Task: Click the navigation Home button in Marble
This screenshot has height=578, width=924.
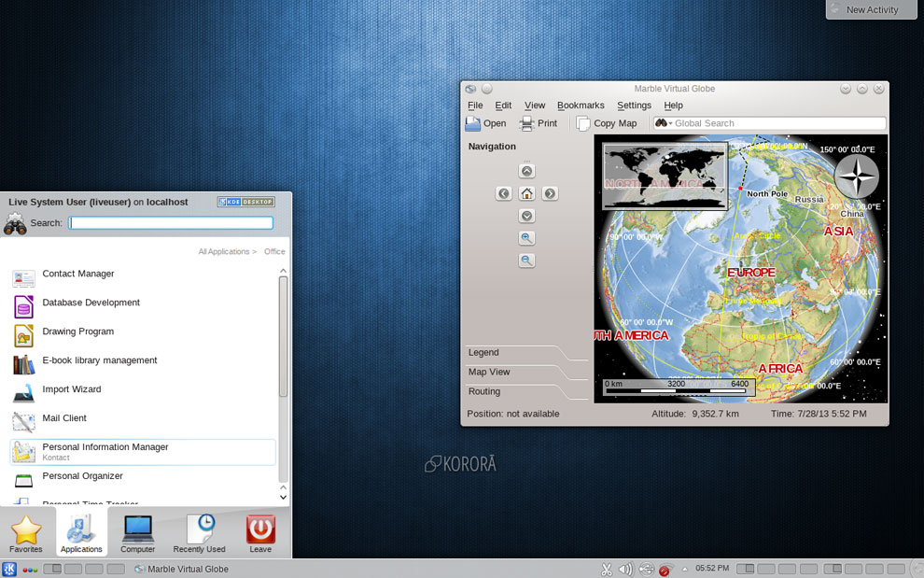Action: click(526, 193)
